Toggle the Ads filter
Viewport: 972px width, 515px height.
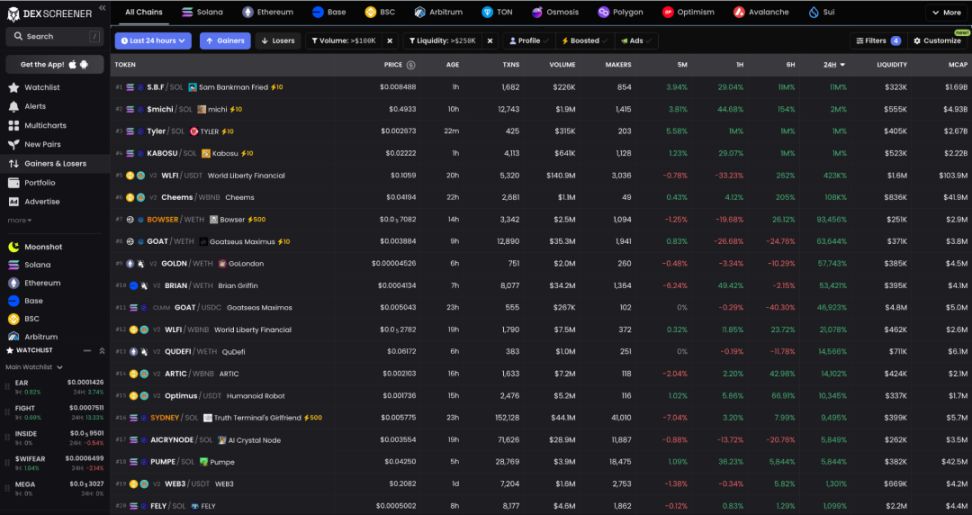pos(632,41)
